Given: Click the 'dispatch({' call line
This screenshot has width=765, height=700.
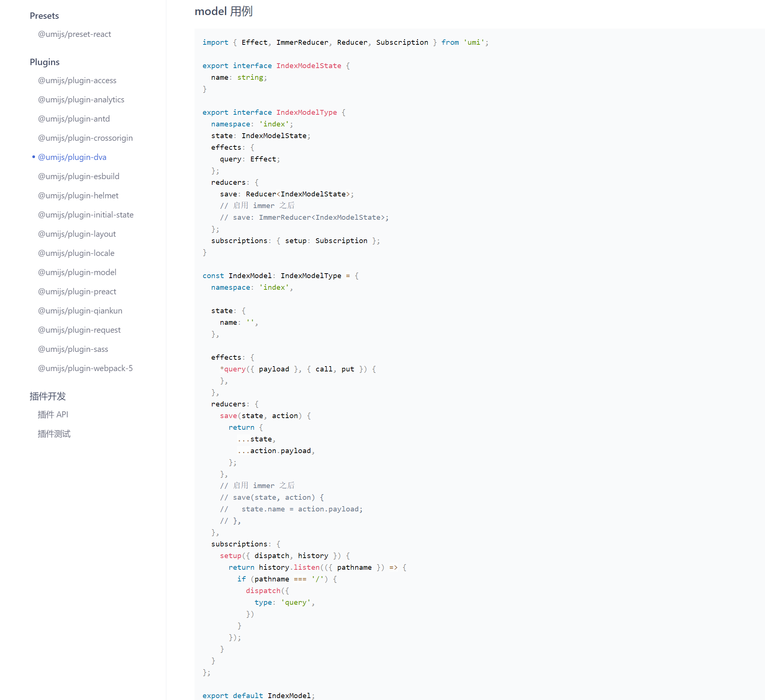Looking at the screenshot, I should [267, 591].
